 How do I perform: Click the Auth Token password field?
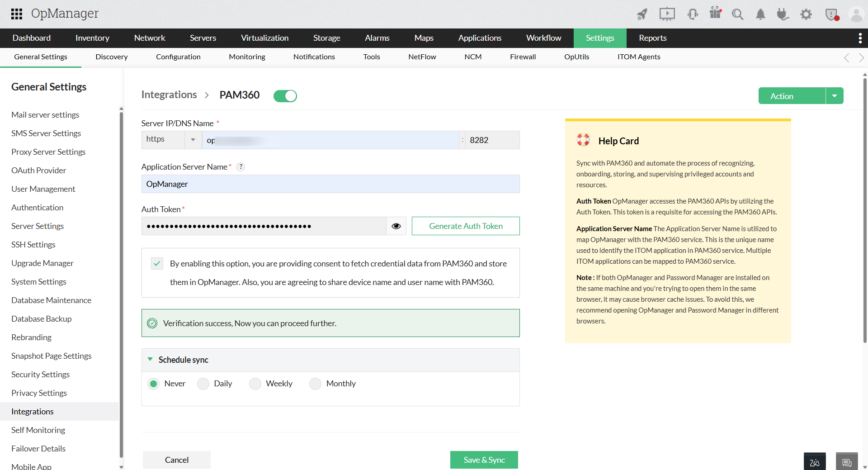point(264,226)
